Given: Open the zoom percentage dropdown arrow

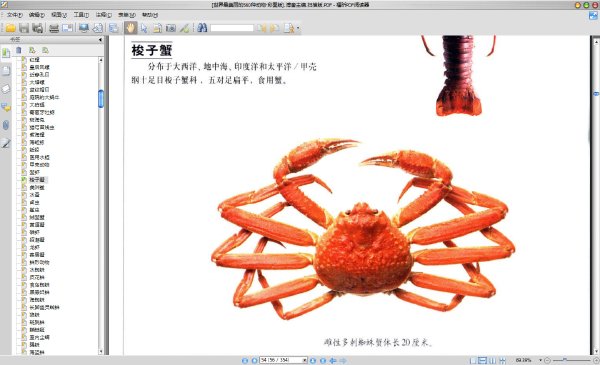Looking at the screenshot, I should [x=540, y=360].
